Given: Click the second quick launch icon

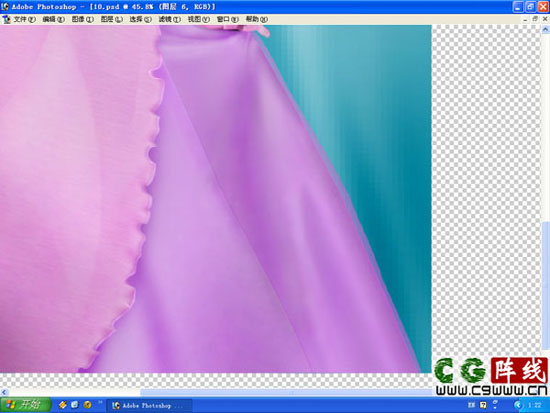Looking at the screenshot, I should tap(75, 405).
